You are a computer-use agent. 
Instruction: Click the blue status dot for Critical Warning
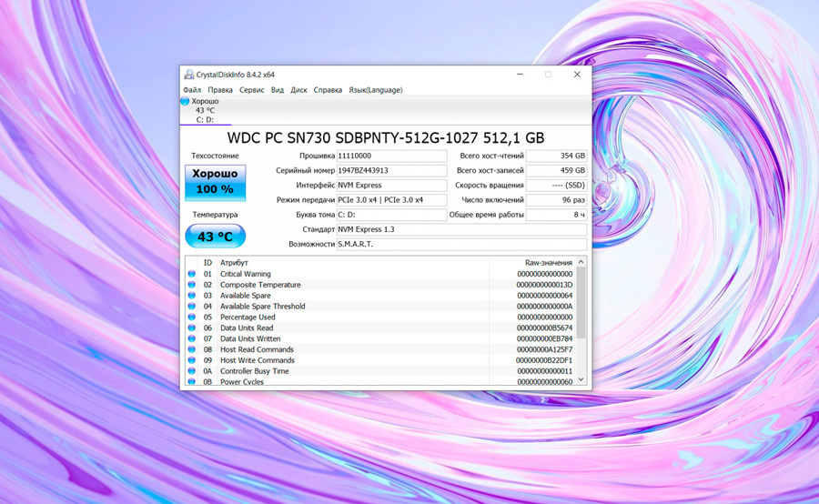coord(192,274)
